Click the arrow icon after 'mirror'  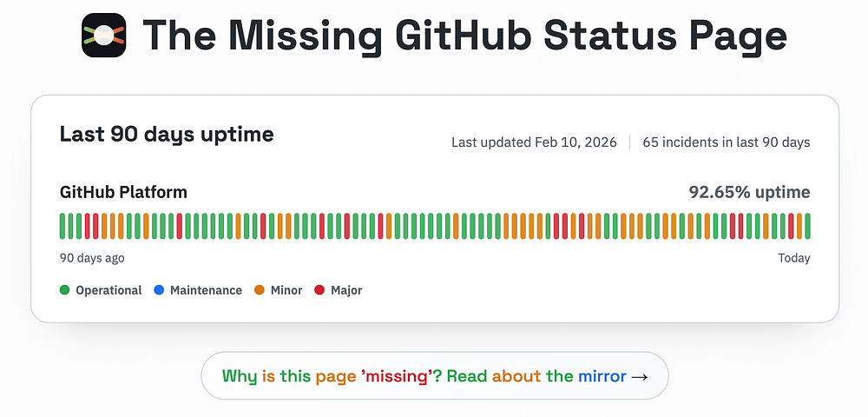[x=640, y=376]
